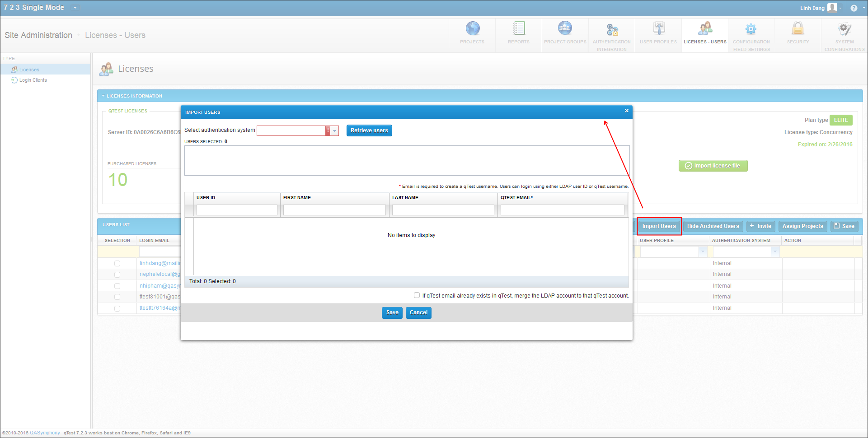Collapse the Licenses Information section

[x=103, y=96]
